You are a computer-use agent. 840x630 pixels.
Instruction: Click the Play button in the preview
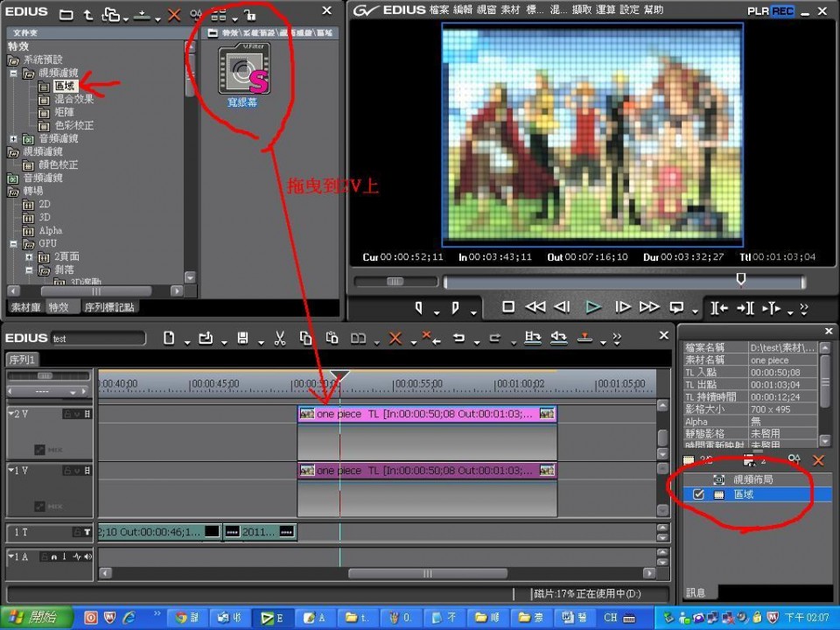tap(593, 307)
